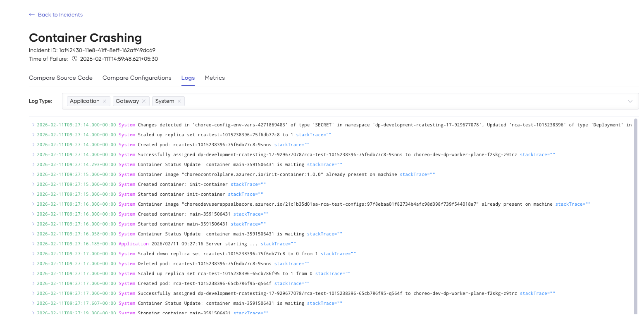The width and height of the screenshot is (644, 323).
Task: Remove the Gateway log type tag
Action: point(144,101)
